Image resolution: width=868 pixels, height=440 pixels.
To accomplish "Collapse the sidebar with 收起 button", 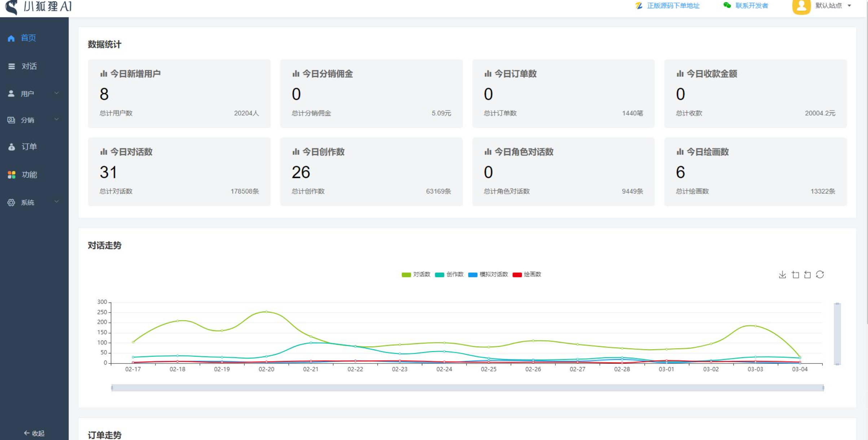I will (34, 433).
